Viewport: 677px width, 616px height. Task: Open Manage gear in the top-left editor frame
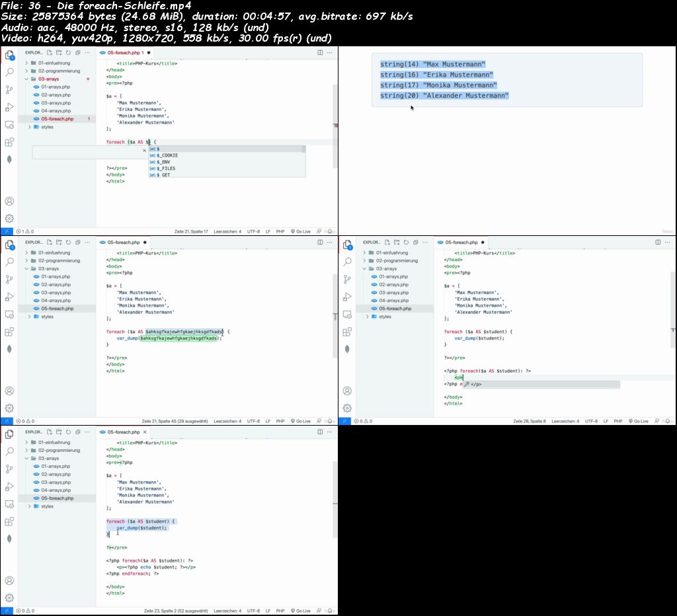(x=9, y=218)
